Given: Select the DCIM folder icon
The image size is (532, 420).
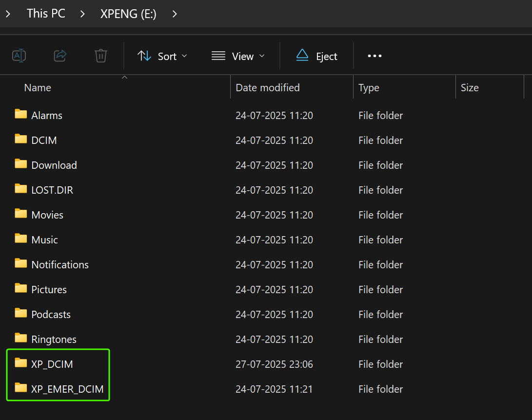Looking at the screenshot, I should click(21, 139).
